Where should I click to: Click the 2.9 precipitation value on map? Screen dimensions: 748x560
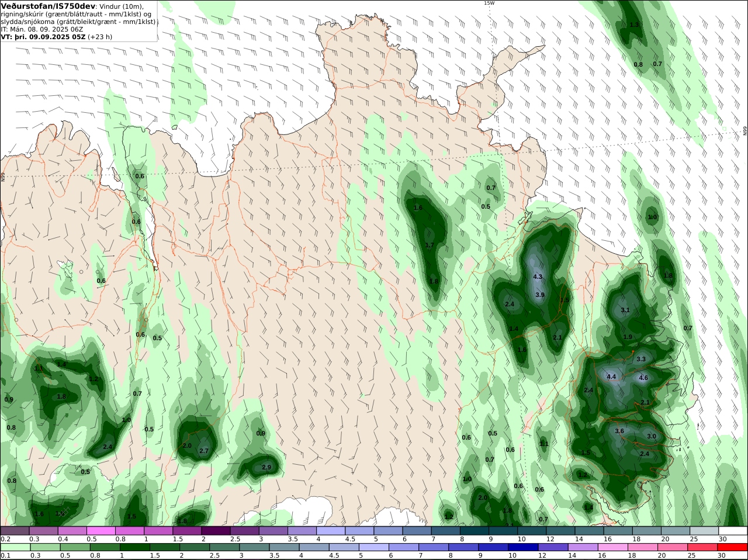click(266, 468)
